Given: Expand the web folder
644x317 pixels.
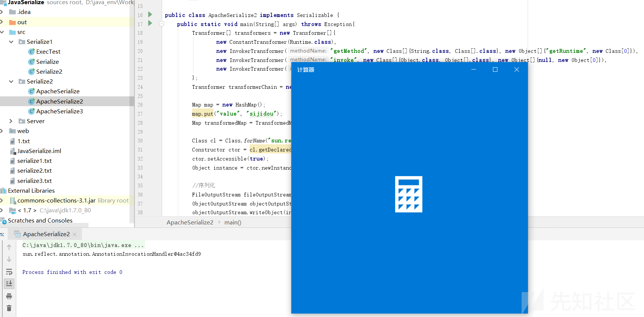Looking at the screenshot, I should click(2, 131).
